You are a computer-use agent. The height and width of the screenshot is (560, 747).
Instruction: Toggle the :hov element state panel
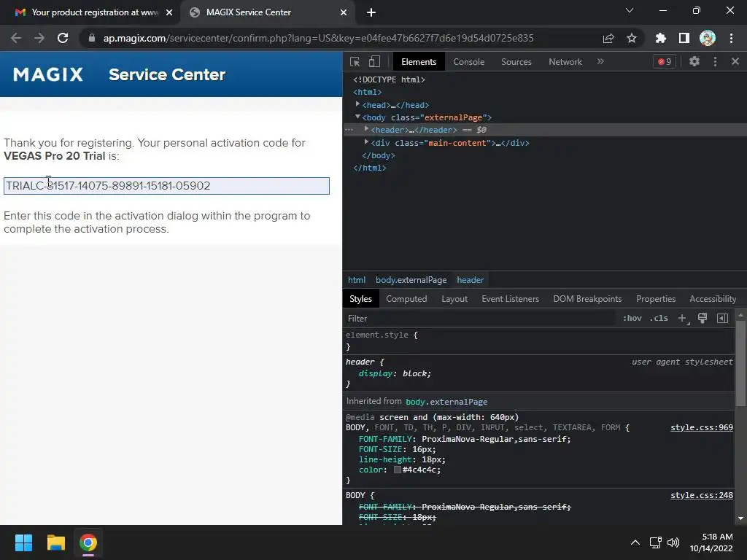tap(632, 318)
